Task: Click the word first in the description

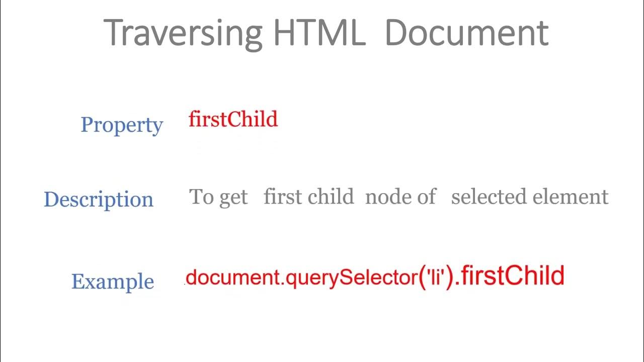Action: pos(282,196)
